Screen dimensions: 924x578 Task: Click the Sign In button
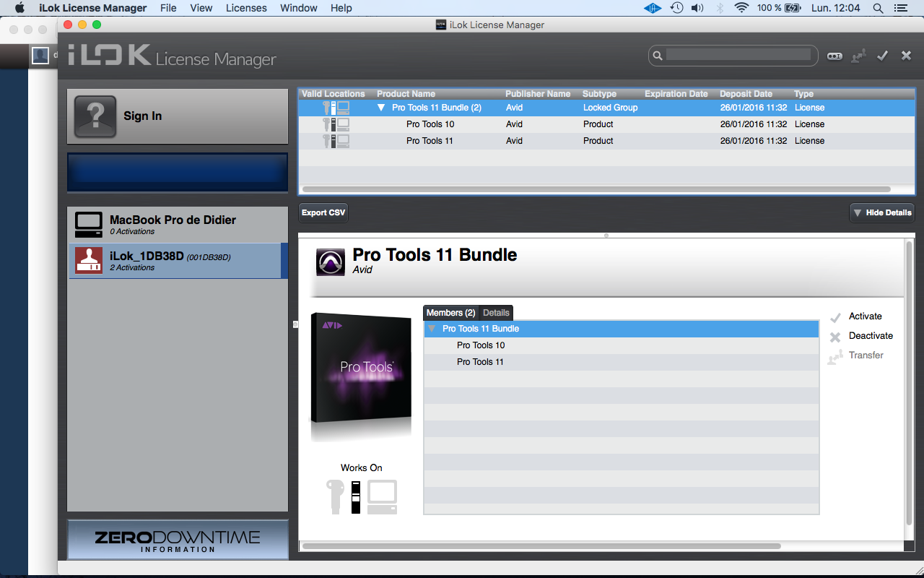coord(178,116)
